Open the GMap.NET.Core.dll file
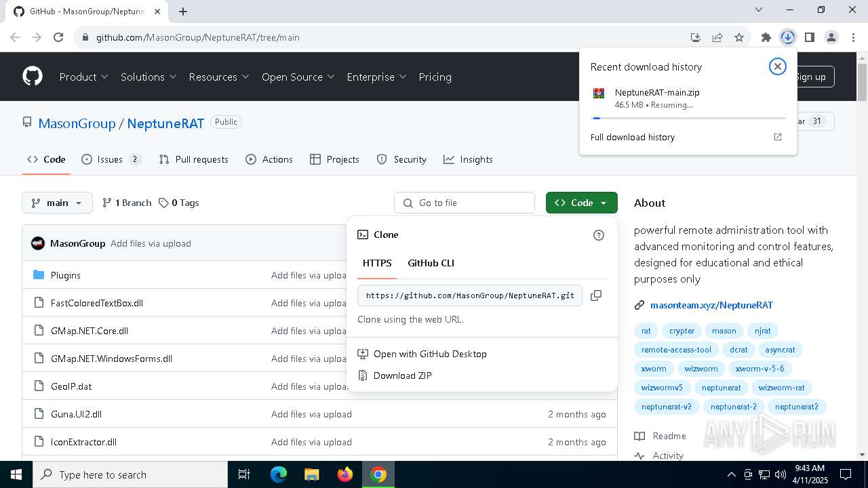 tap(90, 331)
